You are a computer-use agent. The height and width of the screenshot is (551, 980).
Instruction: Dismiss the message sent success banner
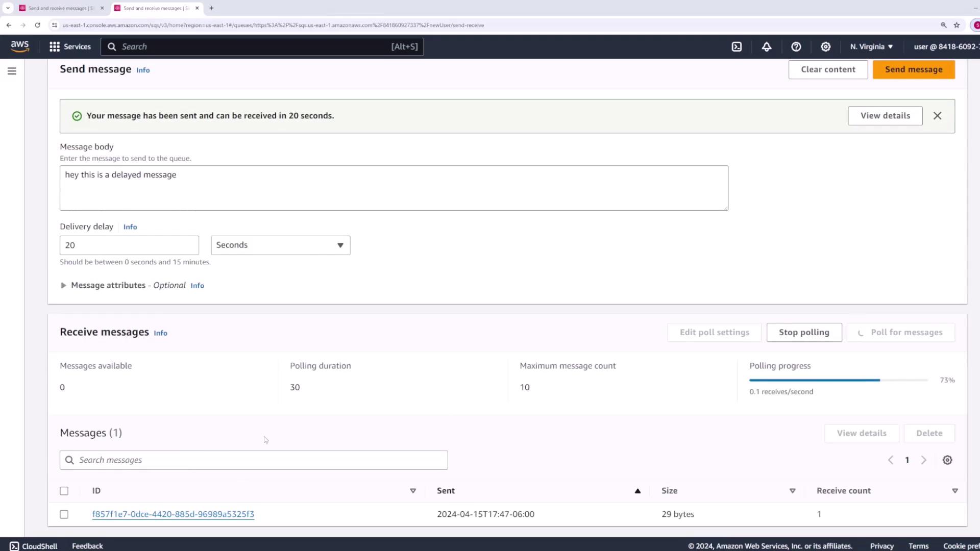point(937,116)
